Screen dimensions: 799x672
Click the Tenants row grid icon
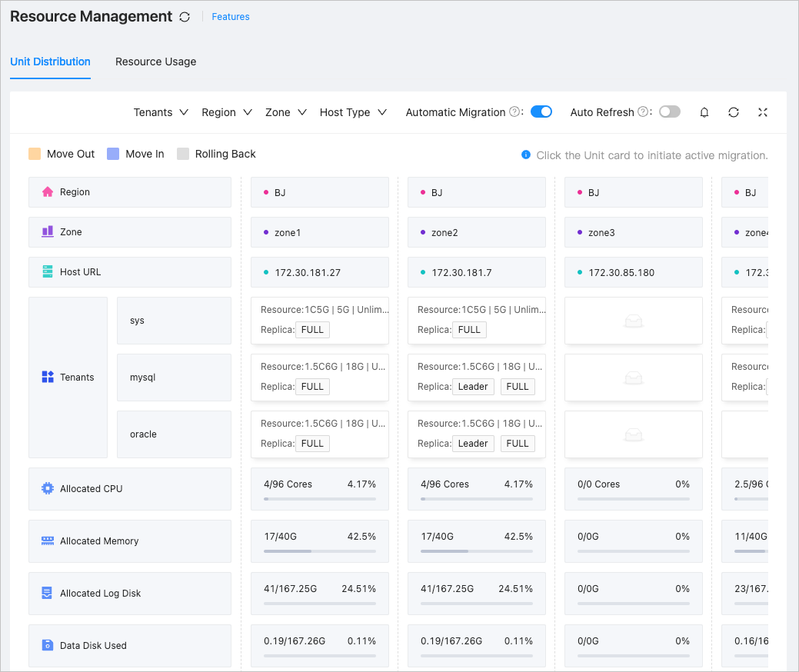[47, 378]
